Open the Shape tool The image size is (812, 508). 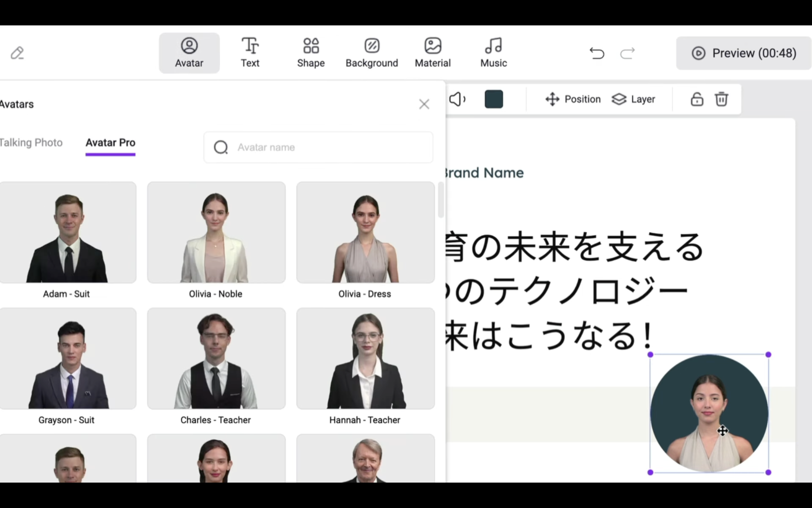coord(311,53)
